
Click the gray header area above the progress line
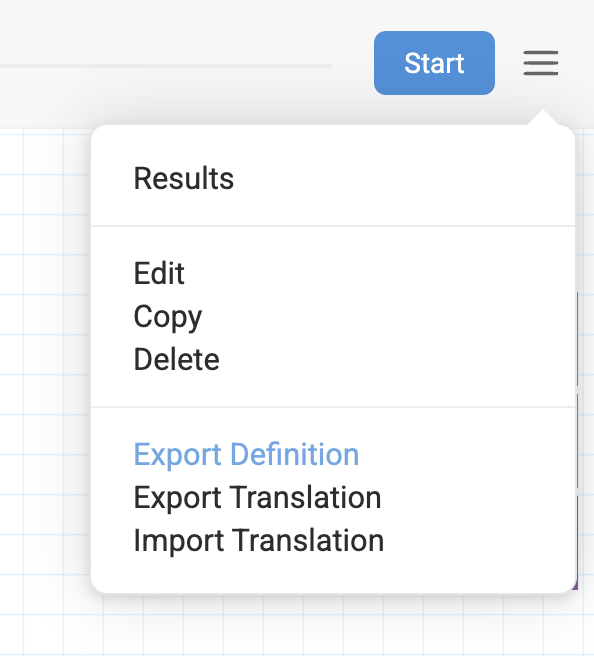(166, 32)
